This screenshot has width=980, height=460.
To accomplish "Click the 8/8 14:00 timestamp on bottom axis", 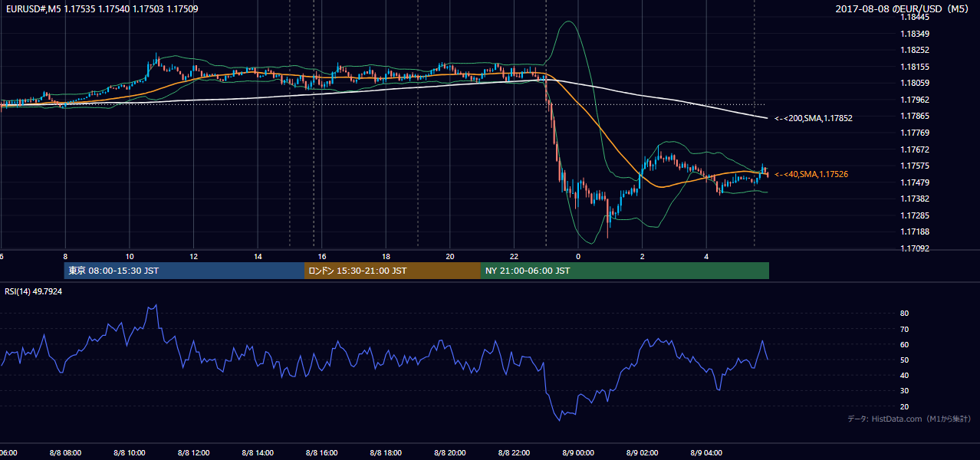I will (x=258, y=453).
